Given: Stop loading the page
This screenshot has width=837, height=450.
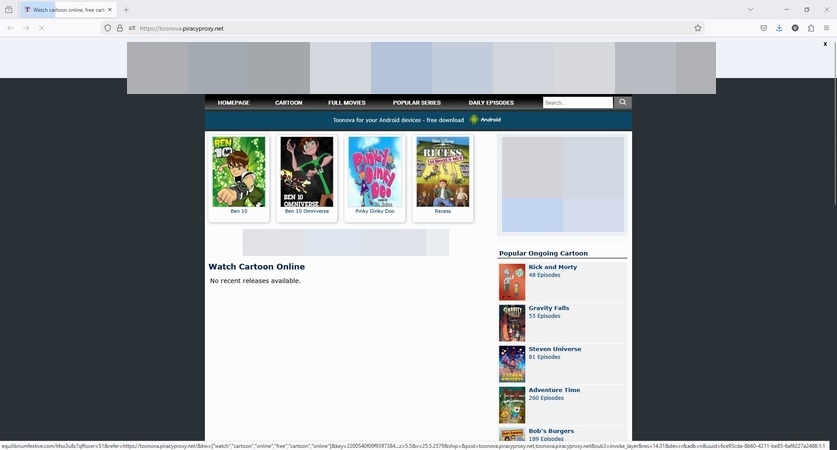Looking at the screenshot, I should click(42, 28).
